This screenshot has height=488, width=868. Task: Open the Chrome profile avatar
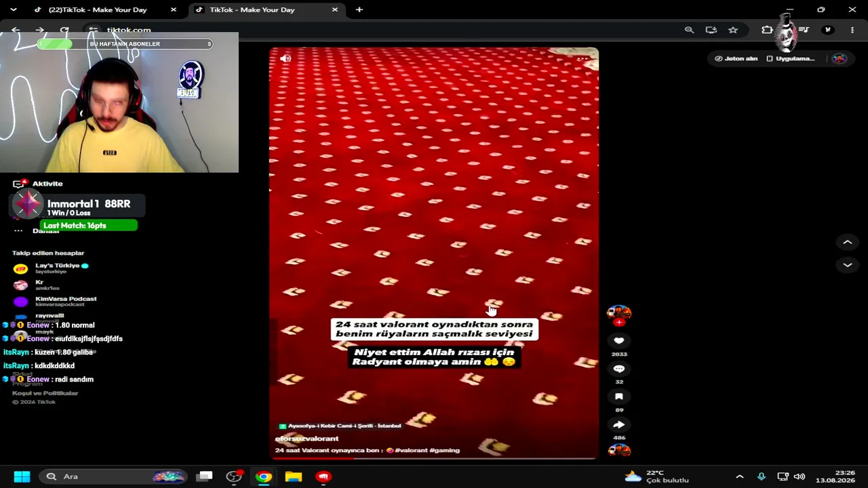coord(827,30)
